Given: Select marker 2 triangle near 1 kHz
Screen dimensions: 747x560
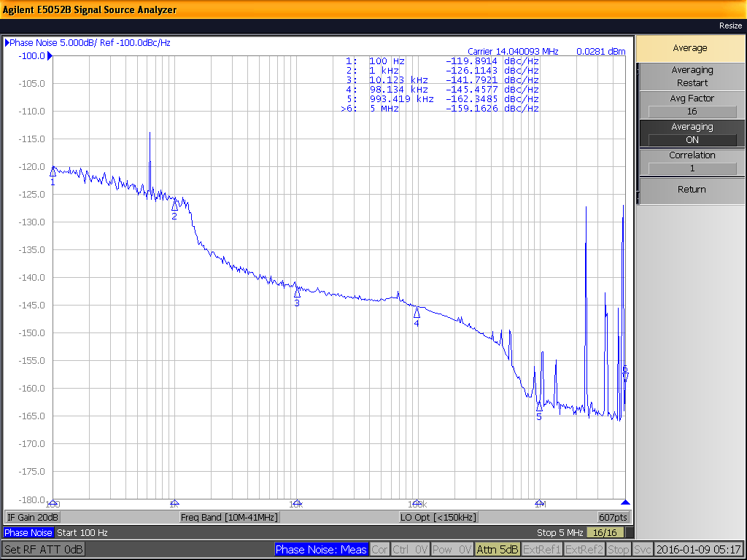Looking at the screenshot, I should tap(175, 206).
